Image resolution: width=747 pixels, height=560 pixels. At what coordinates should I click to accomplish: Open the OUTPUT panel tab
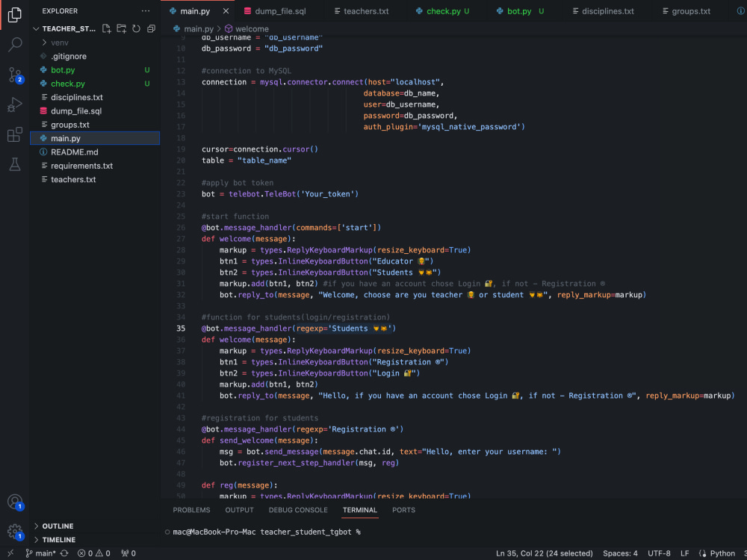click(239, 510)
